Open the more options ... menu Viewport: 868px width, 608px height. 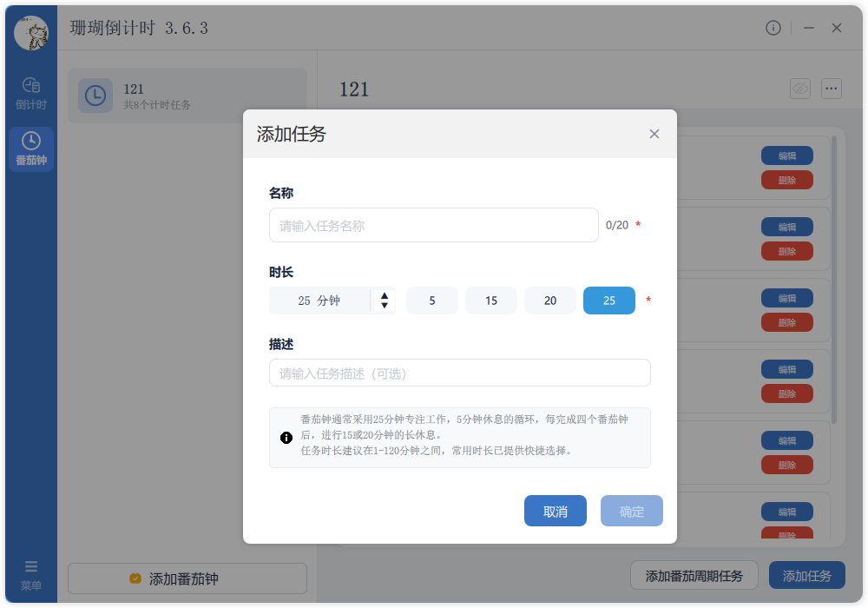tap(831, 88)
